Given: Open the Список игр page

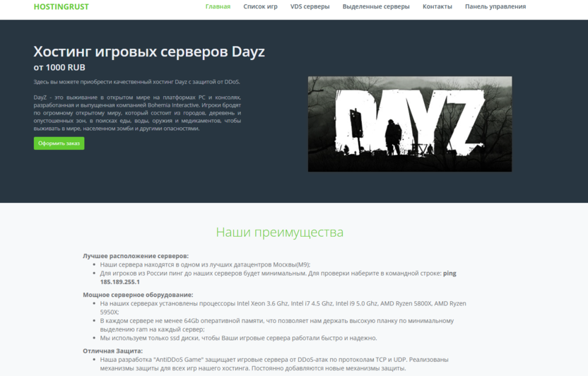Looking at the screenshot, I should (260, 6).
